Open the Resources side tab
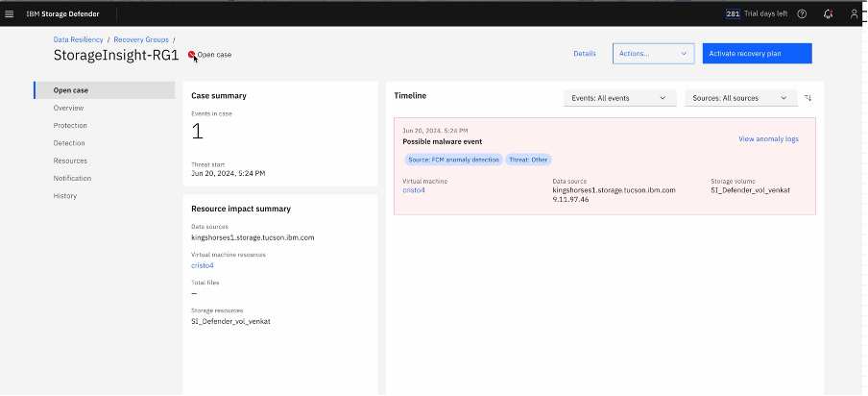This screenshot has height=396, width=868. click(x=70, y=161)
